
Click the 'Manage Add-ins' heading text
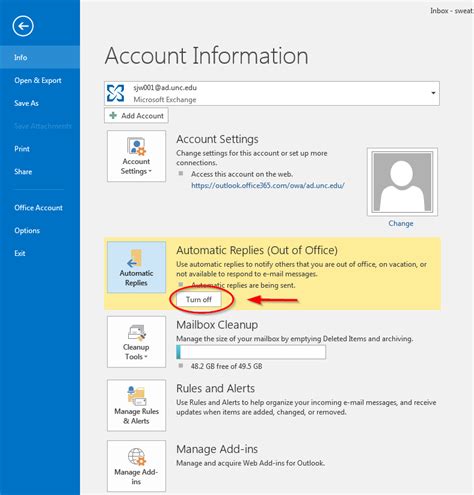pyautogui.click(x=217, y=449)
